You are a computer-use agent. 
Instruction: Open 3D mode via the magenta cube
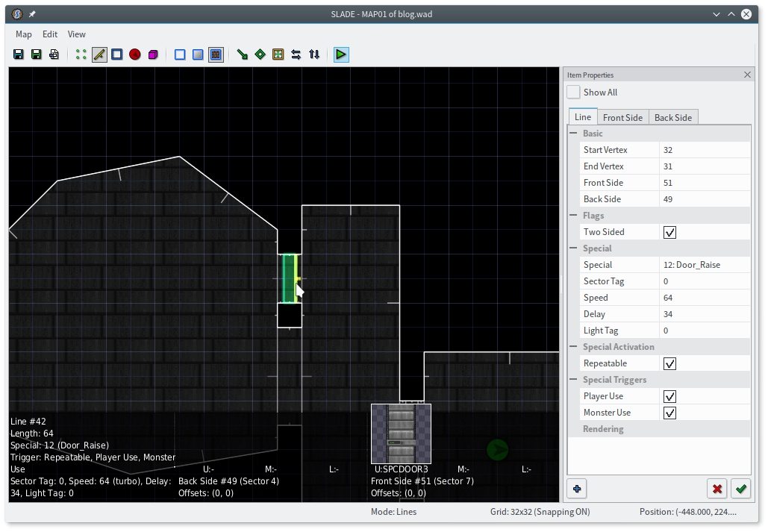153,54
